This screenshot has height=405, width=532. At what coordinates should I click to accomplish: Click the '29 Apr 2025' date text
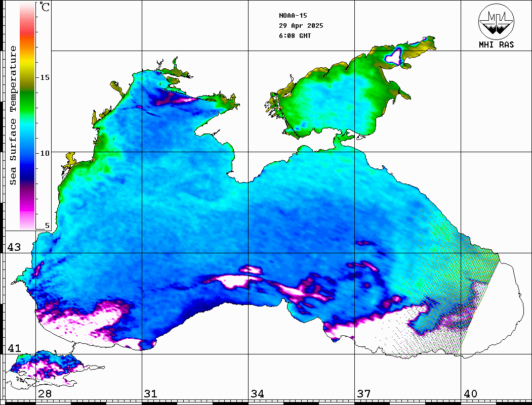(x=301, y=26)
